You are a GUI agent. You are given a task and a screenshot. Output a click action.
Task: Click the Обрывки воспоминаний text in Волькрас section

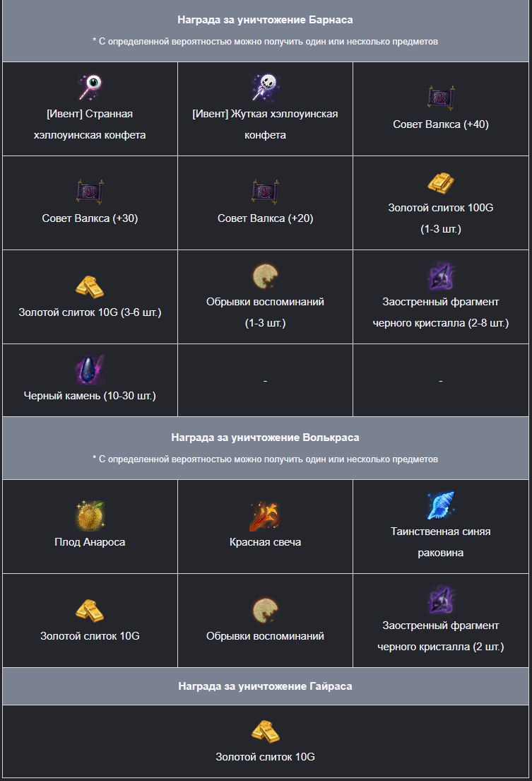(x=265, y=636)
